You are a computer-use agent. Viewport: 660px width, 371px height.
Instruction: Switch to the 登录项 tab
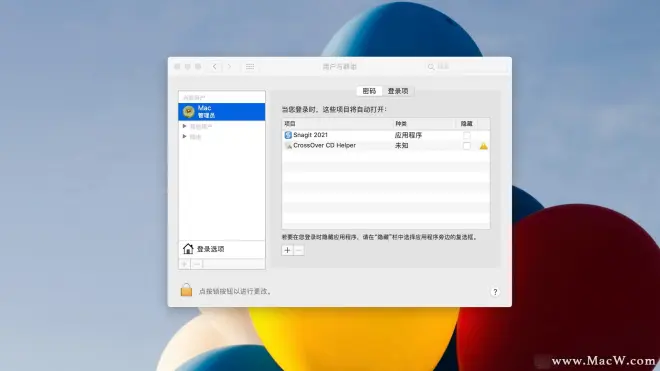(398, 91)
